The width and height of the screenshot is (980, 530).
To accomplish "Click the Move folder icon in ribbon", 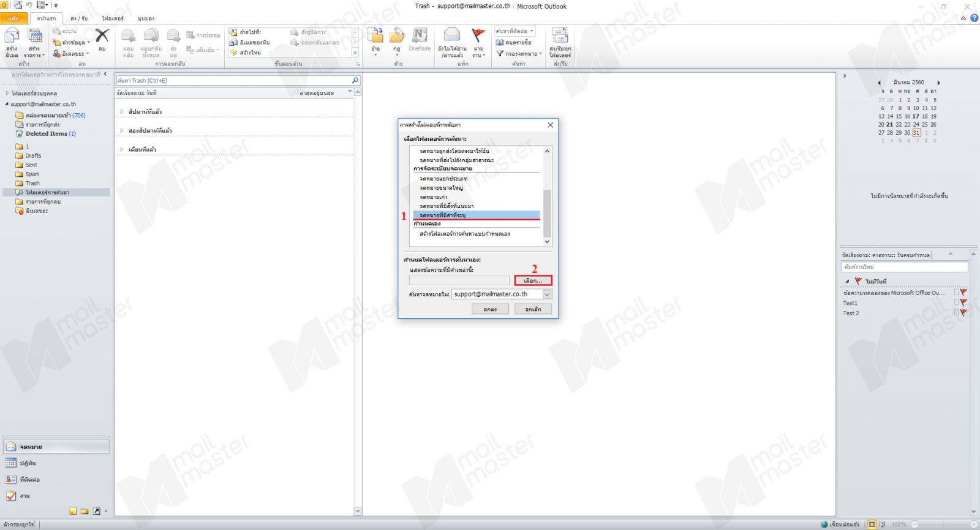I will pos(375,35).
